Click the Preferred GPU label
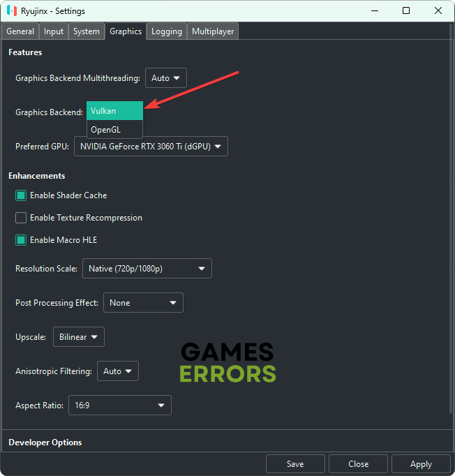 pos(42,147)
